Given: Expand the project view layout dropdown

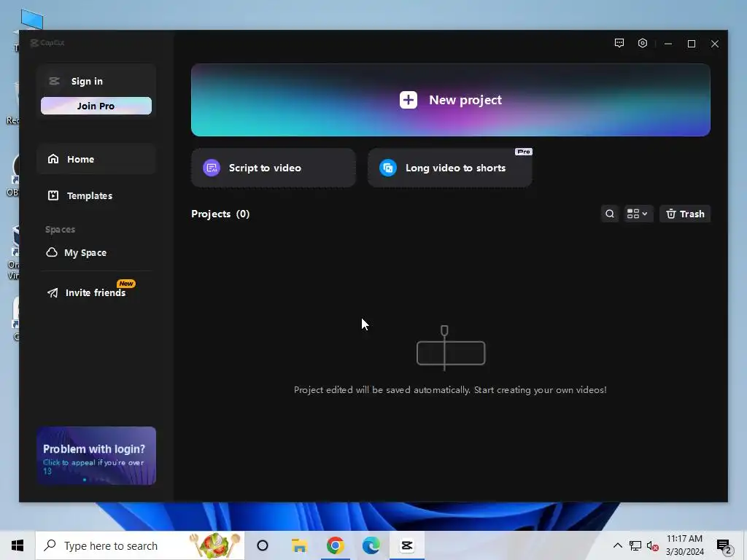Looking at the screenshot, I should tap(638, 214).
